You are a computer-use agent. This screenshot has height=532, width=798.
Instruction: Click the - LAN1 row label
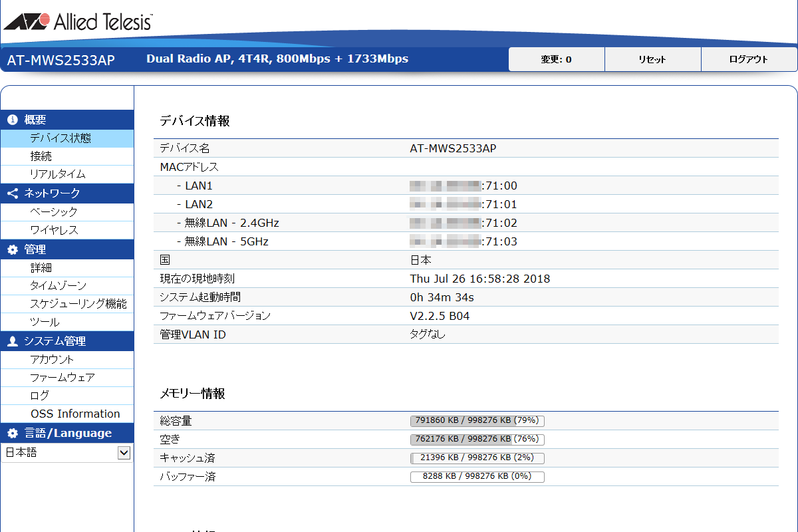pyautogui.click(x=194, y=186)
